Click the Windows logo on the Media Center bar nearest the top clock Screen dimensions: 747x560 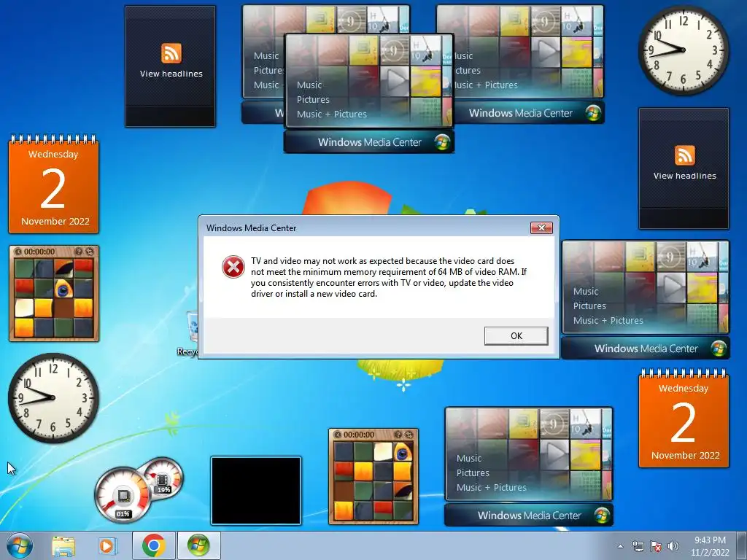pos(593,113)
